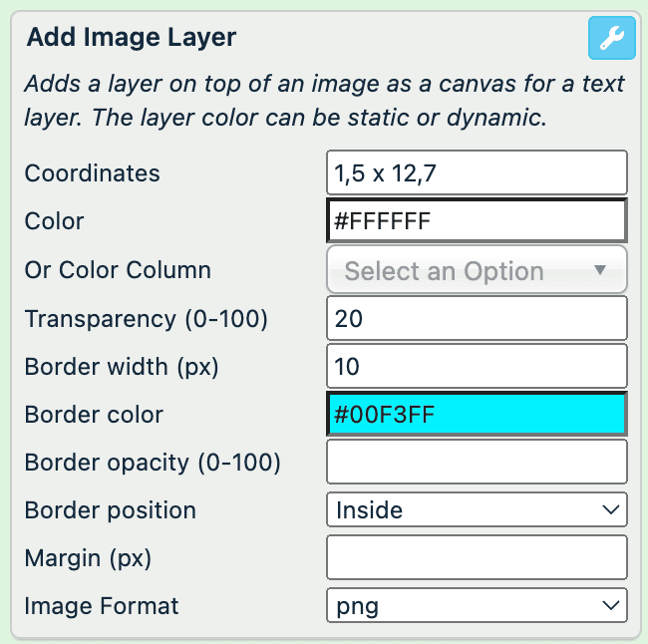The image size is (648, 644).
Task: Click the white #FFFFFF color field
Action: (477, 221)
